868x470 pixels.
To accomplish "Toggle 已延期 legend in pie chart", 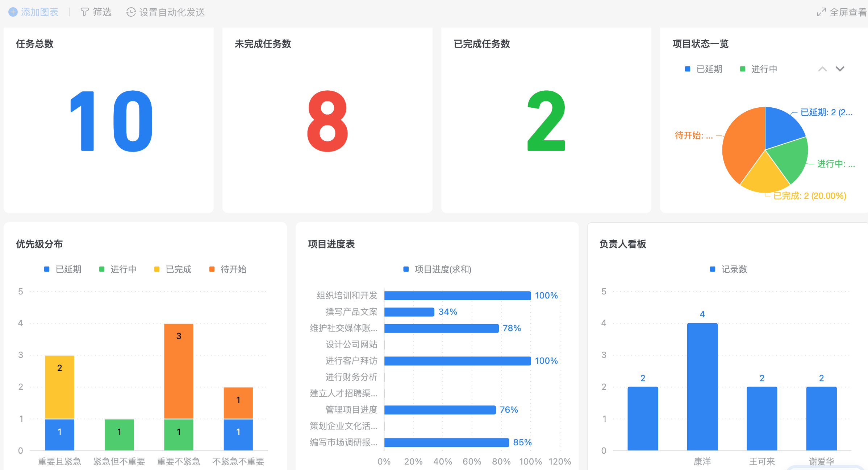I will (709, 69).
